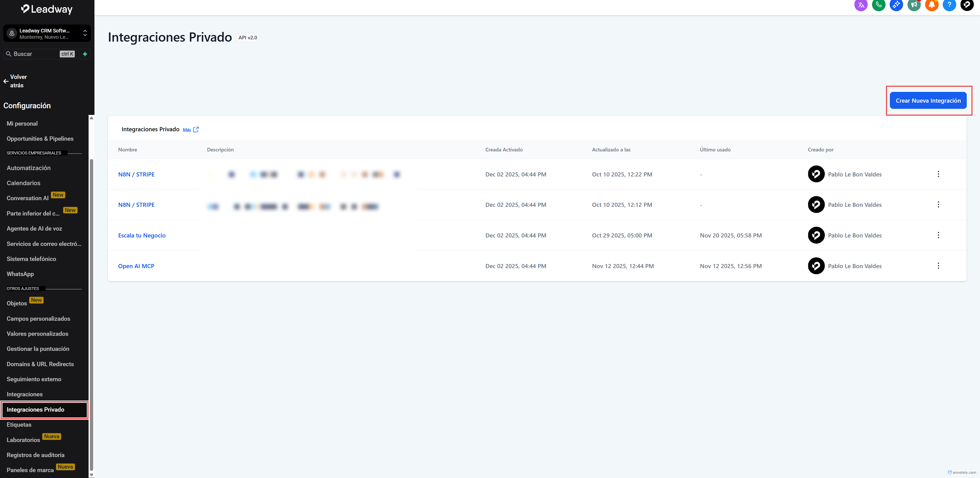Screen dimensions: 980x478
Task: Open Etiquetas settings section
Action: [19, 425]
